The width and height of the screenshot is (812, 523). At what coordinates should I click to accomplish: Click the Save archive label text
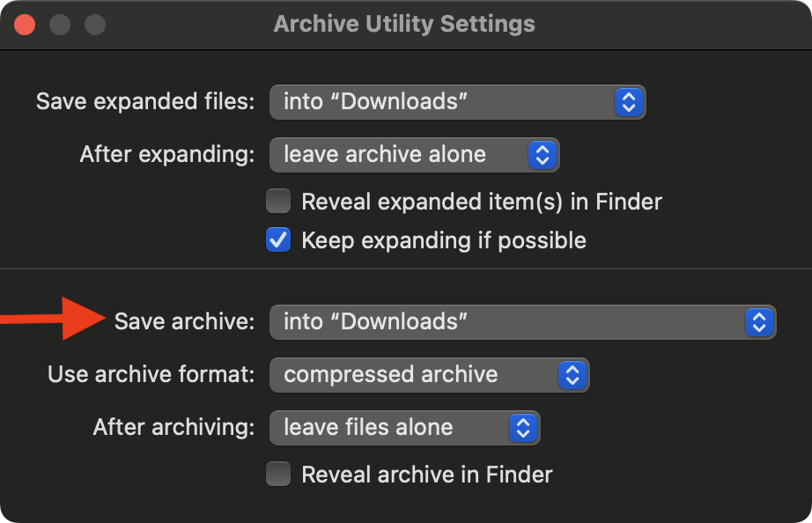[x=184, y=322]
